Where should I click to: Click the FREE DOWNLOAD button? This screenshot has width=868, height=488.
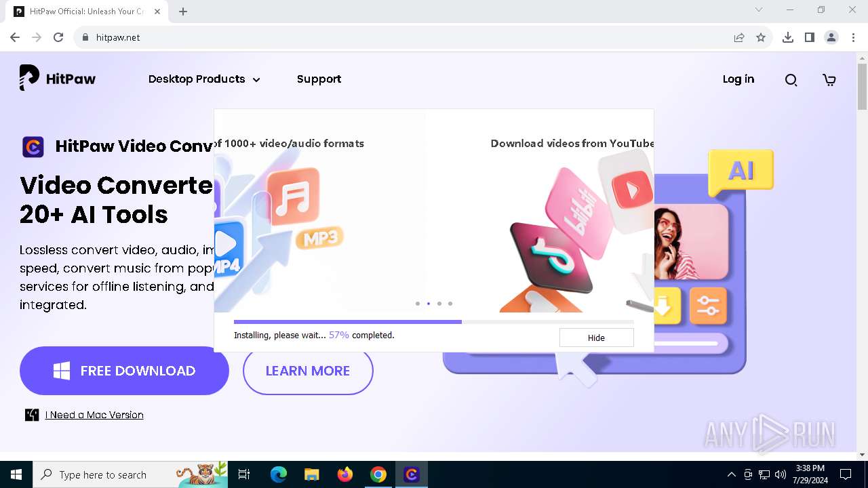point(124,371)
